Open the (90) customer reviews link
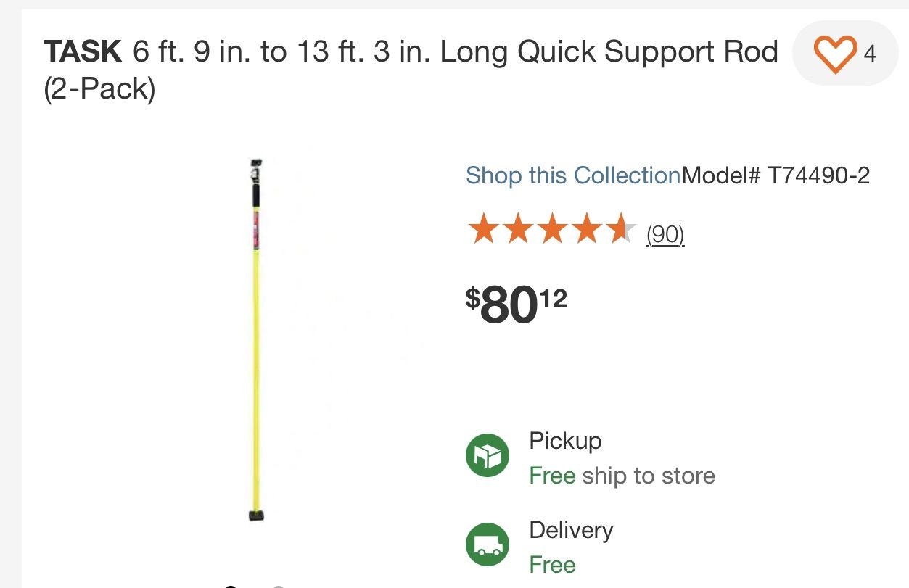909x588 pixels. click(x=665, y=234)
